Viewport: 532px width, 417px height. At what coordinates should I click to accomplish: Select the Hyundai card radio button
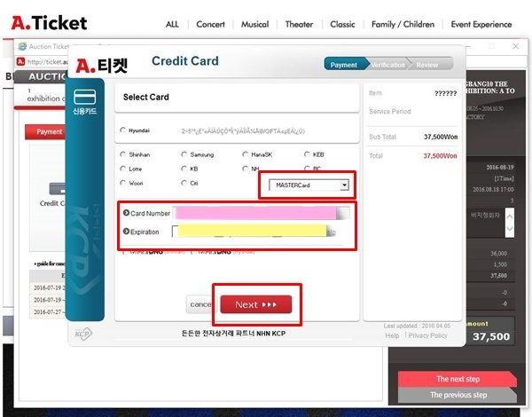[x=123, y=130]
